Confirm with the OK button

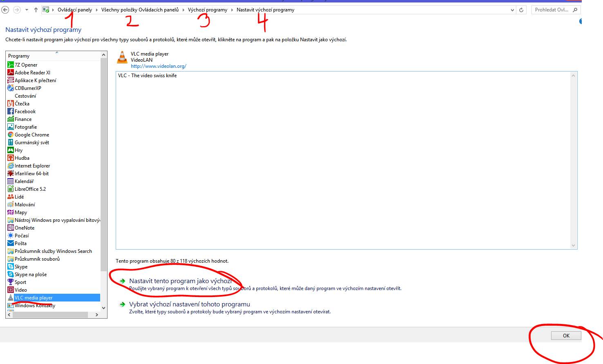(x=566, y=335)
